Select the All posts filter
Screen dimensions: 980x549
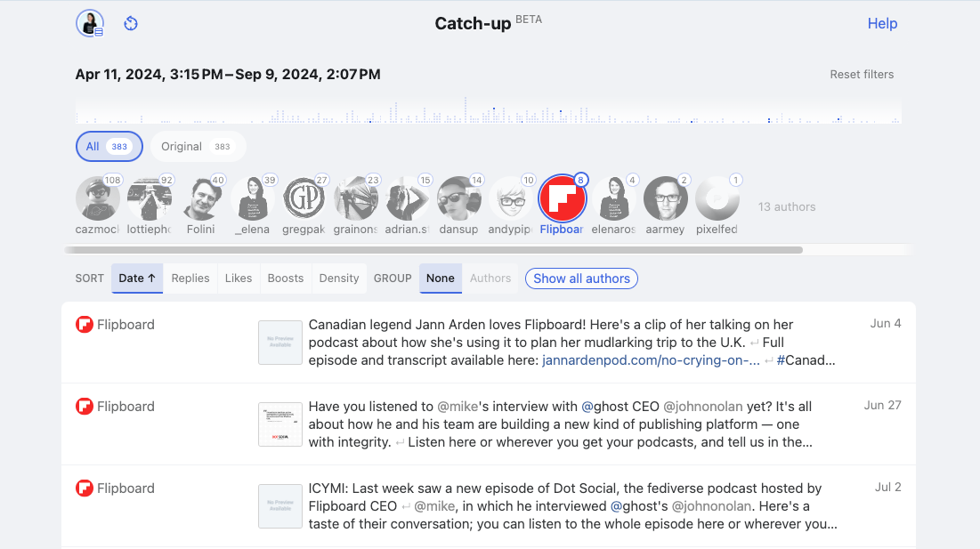[x=109, y=147]
